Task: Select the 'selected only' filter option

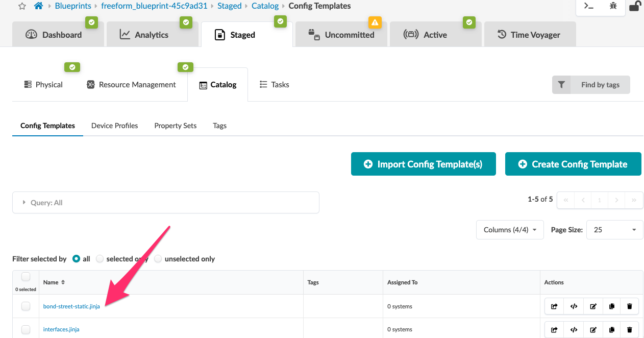Action: pyautogui.click(x=100, y=259)
